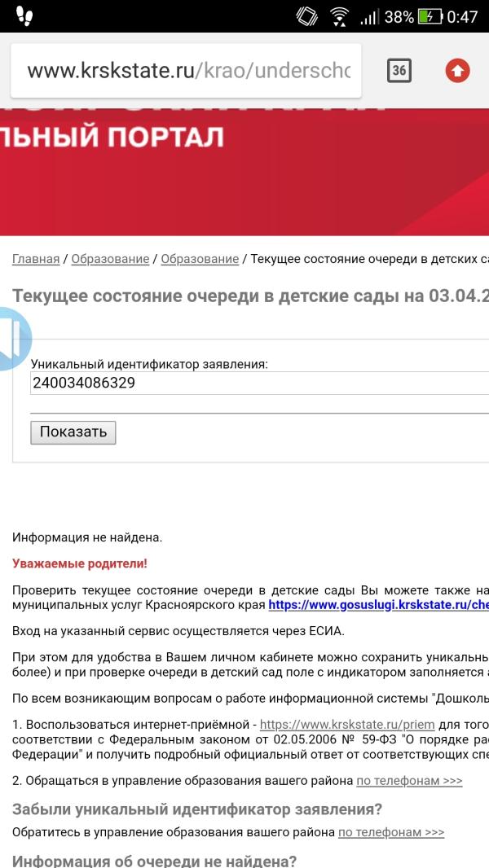Tap the red upward arrow icon in the browser toolbar

click(457, 71)
